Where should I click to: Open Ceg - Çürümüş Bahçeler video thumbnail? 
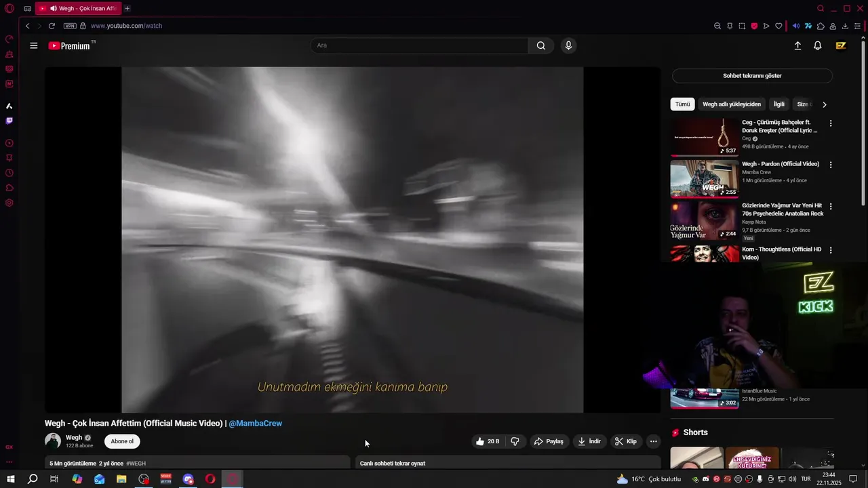point(705,137)
